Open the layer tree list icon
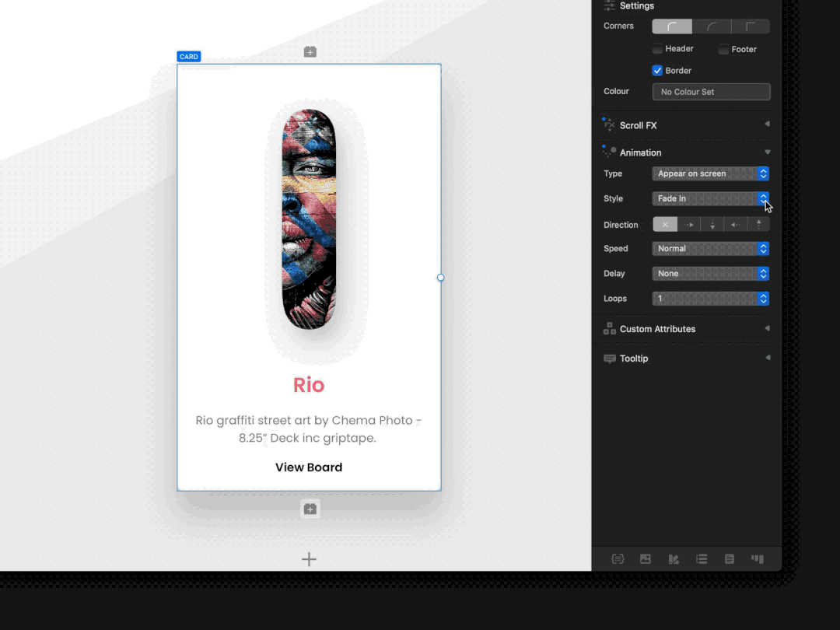 click(702, 558)
